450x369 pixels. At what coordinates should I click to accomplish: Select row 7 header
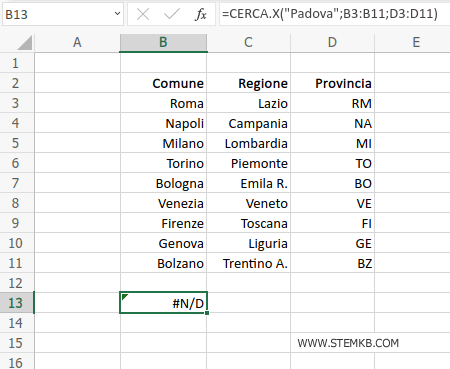(x=17, y=183)
